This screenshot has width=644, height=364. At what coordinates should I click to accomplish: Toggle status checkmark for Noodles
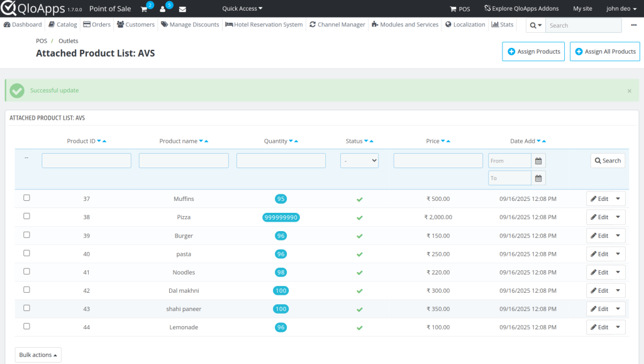(x=359, y=273)
